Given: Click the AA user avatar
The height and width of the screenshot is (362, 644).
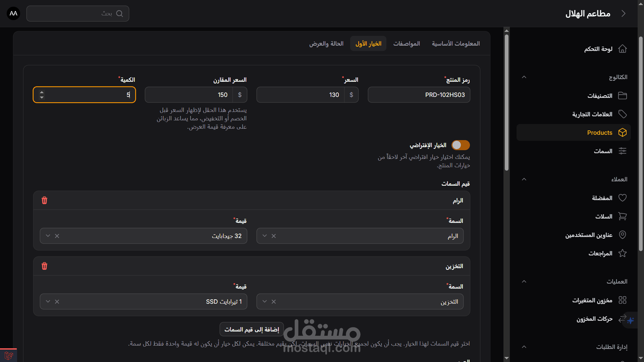Looking at the screenshot, I should click(13, 13).
